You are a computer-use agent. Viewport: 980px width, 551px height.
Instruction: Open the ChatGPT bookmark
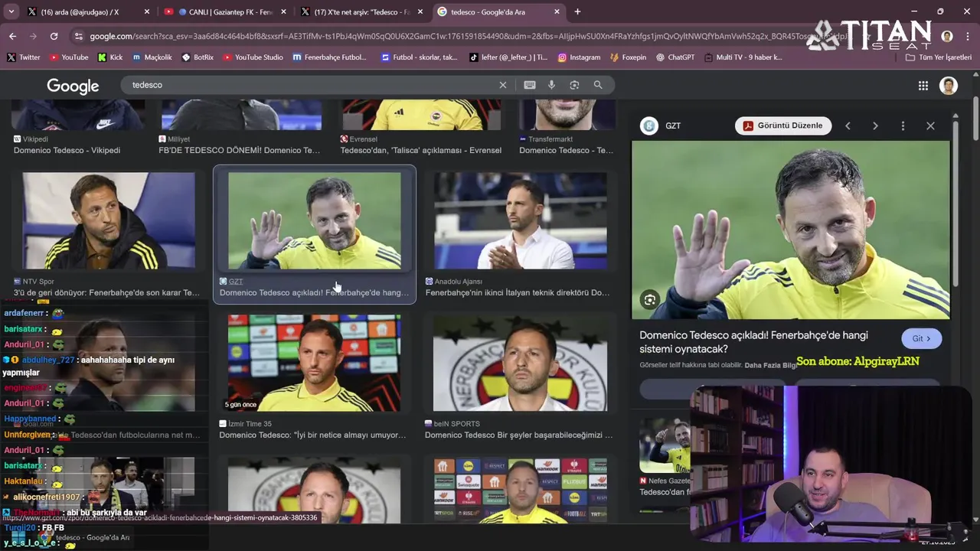point(675,57)
